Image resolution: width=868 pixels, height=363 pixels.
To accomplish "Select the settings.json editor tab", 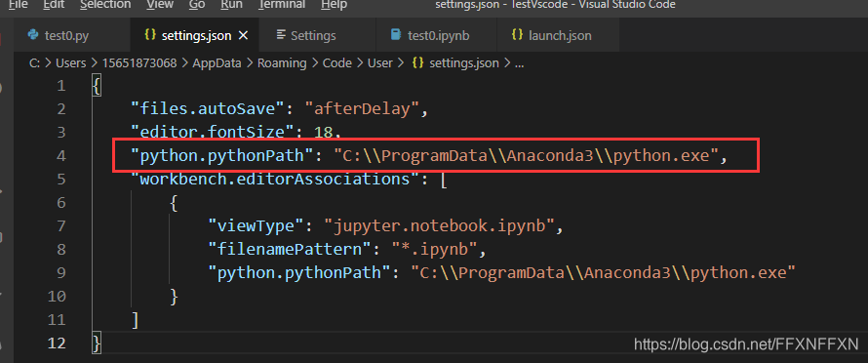I will (x=193, y=35).
